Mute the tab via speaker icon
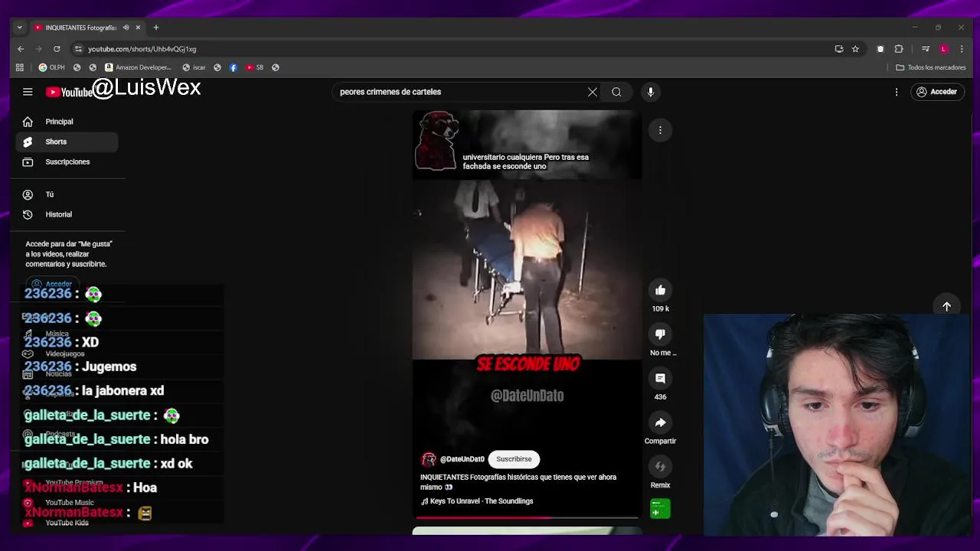 point(126,28)
